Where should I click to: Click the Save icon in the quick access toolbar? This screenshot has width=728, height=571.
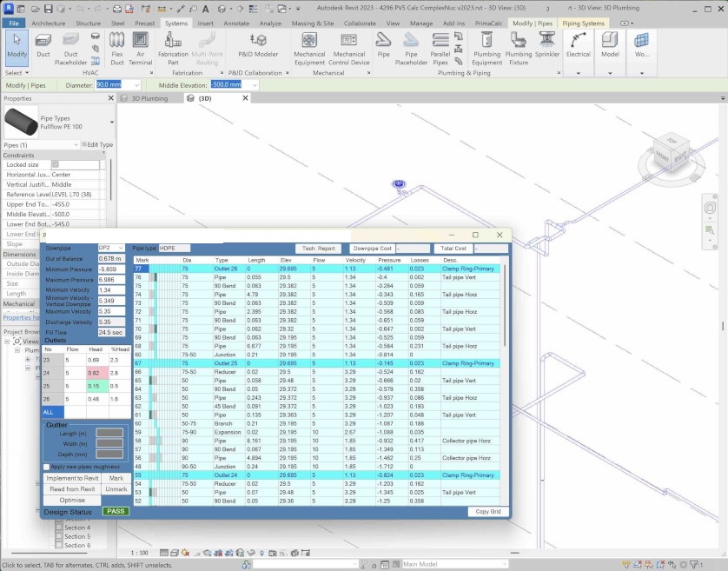pos(49,9)
